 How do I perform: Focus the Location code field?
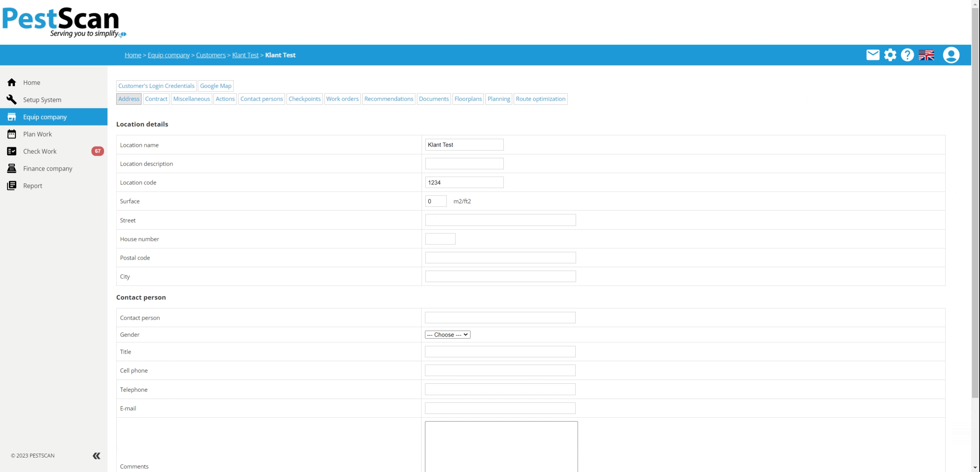[464, 182]
